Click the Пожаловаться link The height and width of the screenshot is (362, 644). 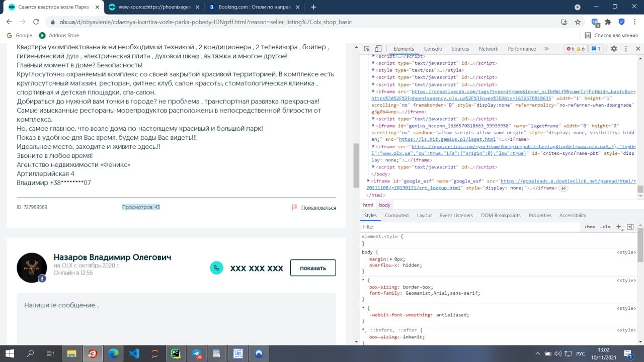(x=318, y=208)
